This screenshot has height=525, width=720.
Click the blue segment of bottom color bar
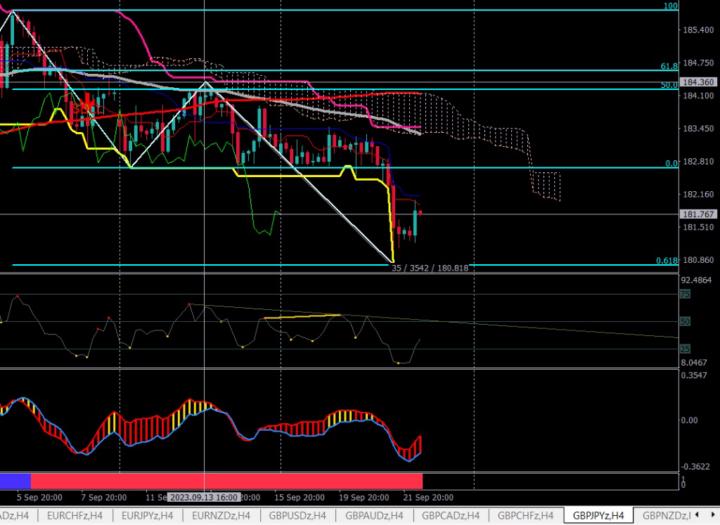pos(15,481)
